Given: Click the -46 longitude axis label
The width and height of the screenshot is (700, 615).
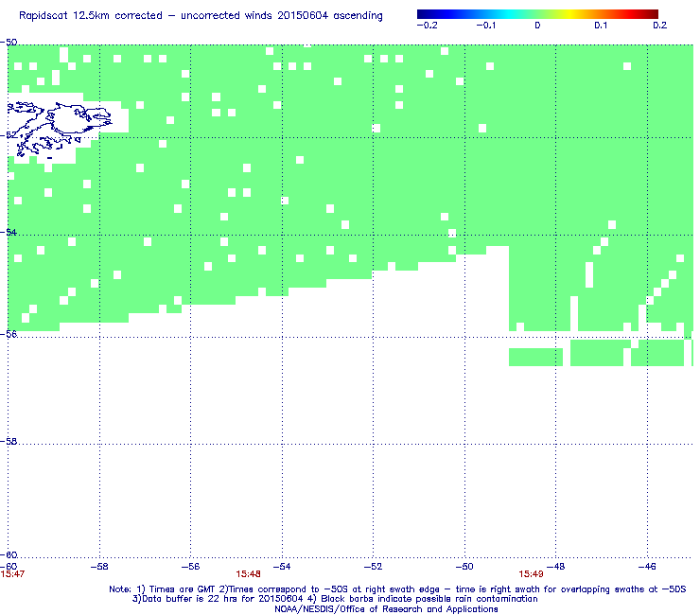Looking at the screenshot, I should coord(647,567).
